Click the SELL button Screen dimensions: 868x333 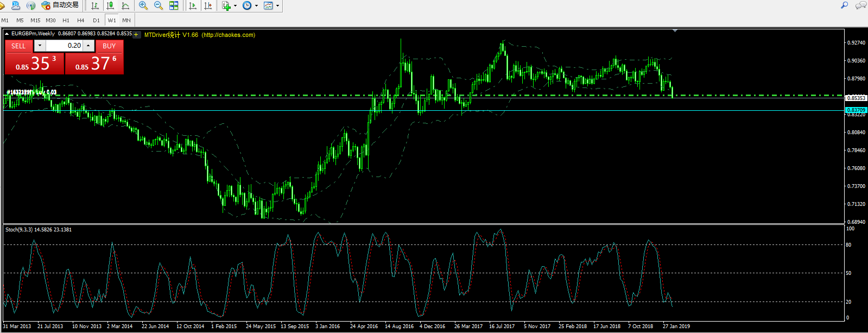coord(18,46)
